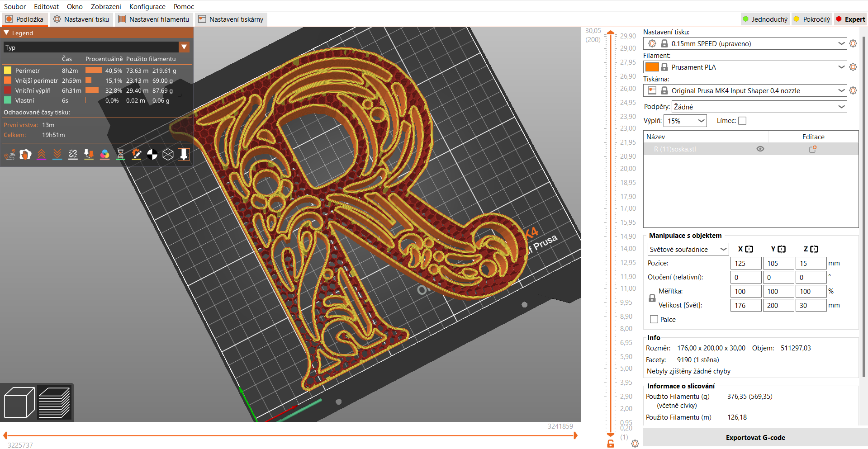The image size is (868, 449).
Task: Toggle wipe moves hand icon
Action: [25, 155]
